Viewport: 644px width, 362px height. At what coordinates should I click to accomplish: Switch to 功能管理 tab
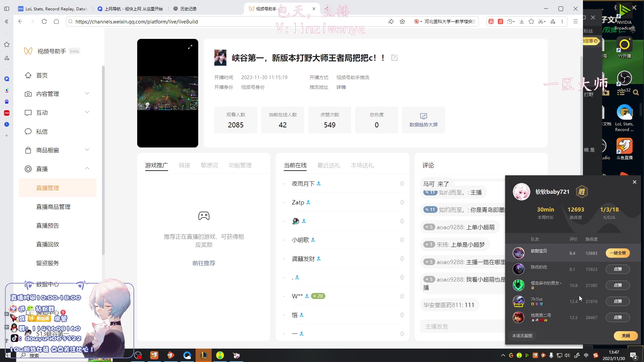point(240,165)
